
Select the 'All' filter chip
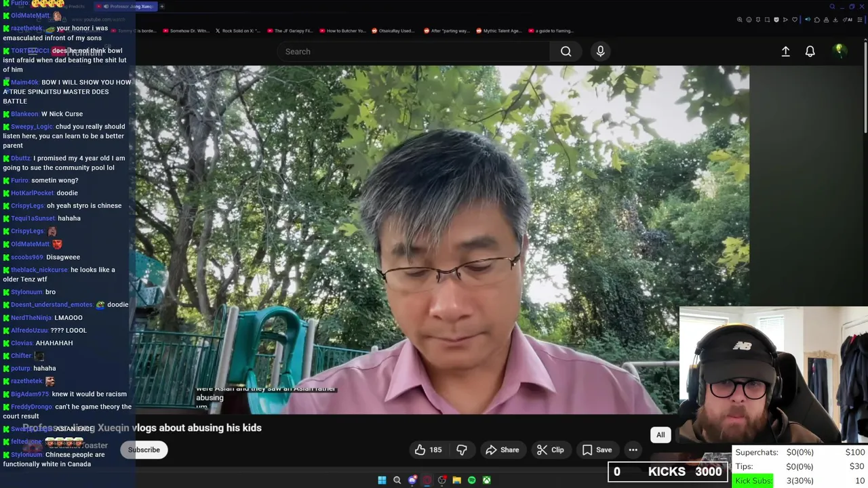pos(660,435)
